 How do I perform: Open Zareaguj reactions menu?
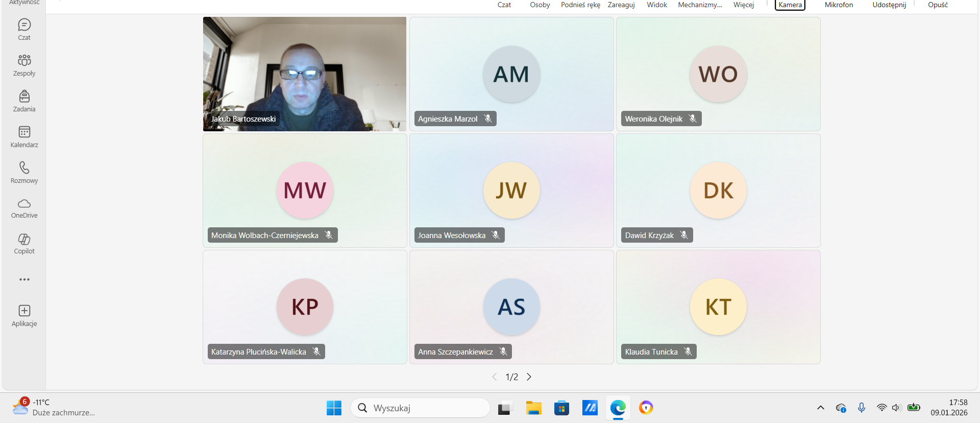tap(621, 5)
